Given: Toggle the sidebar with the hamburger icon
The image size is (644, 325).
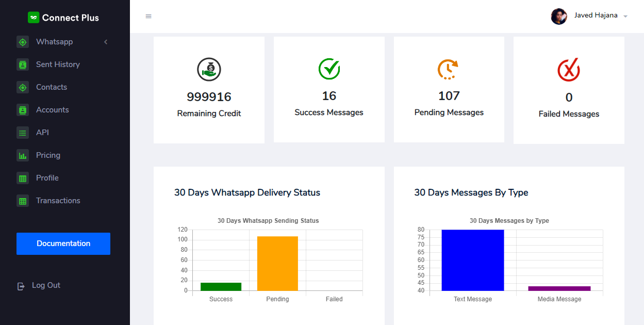Looking at the screenshot, I should click(x=148, y=17).
